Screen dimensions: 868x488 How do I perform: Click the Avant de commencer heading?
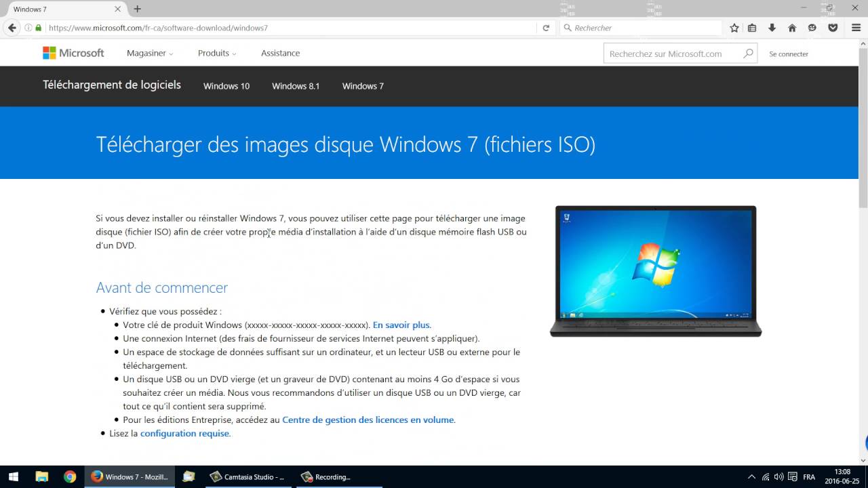(161, 287)
